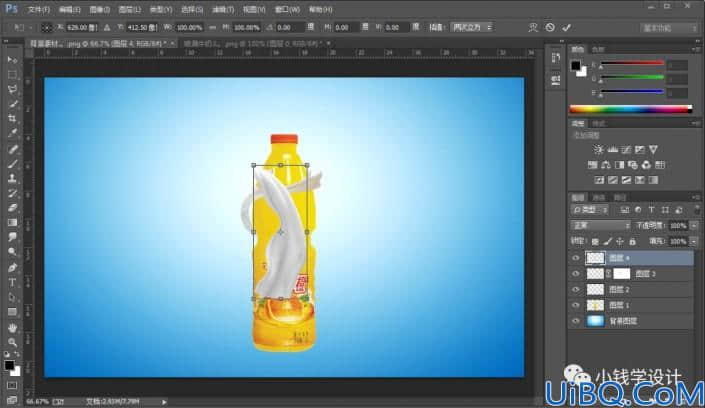Select the Eraser tool
The image size is (705, 408).
click(x=12, y=208)
